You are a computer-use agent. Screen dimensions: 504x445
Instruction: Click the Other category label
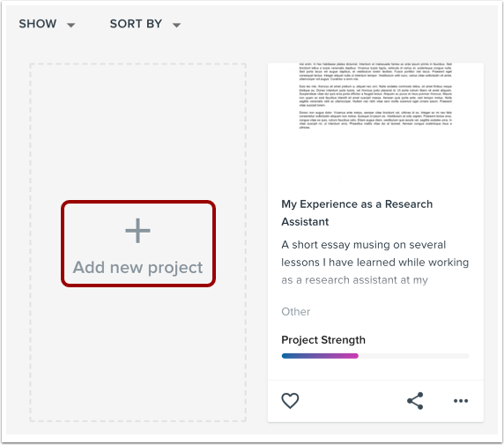[296, 312]
